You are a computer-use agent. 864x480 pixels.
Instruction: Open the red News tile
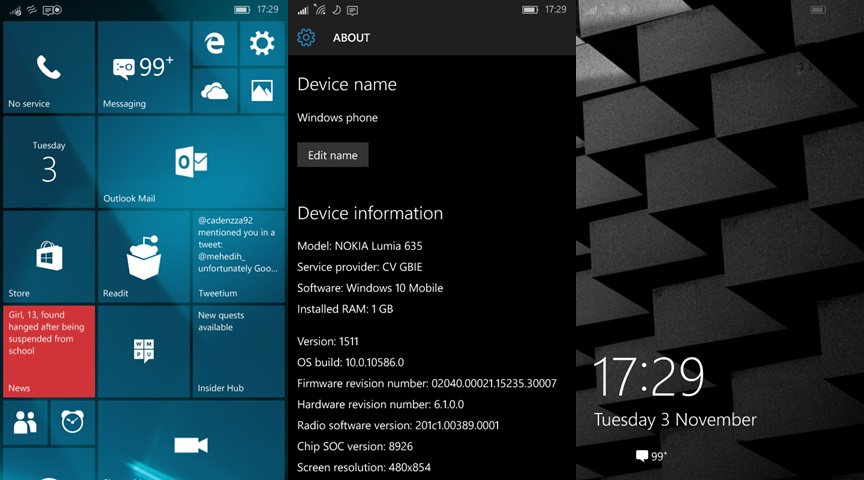tap(49, 352)
